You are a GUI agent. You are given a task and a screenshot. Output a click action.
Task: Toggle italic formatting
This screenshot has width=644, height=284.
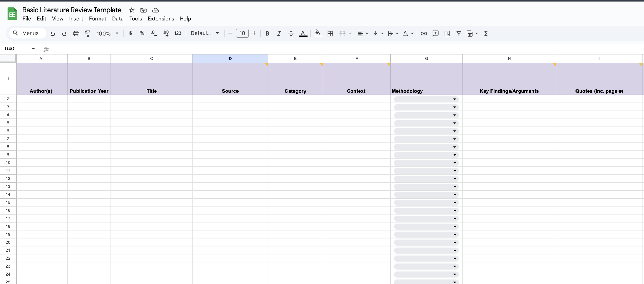(279, 33)
